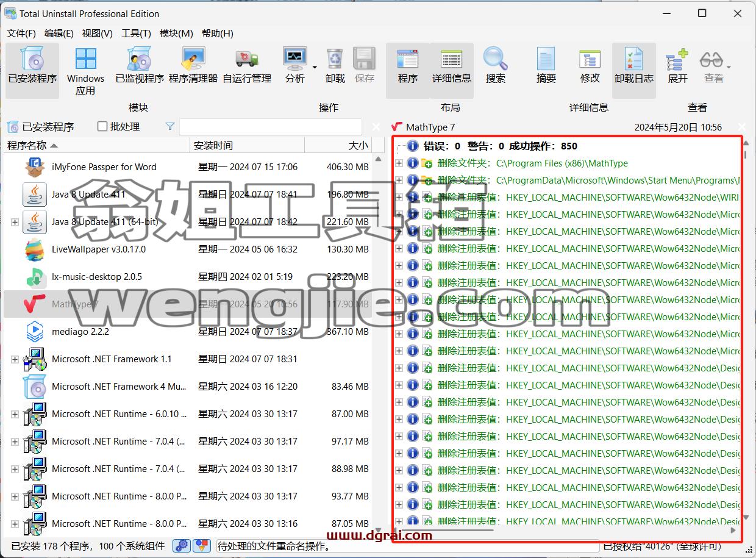Open the 查看 dropdown arrow

729,66
